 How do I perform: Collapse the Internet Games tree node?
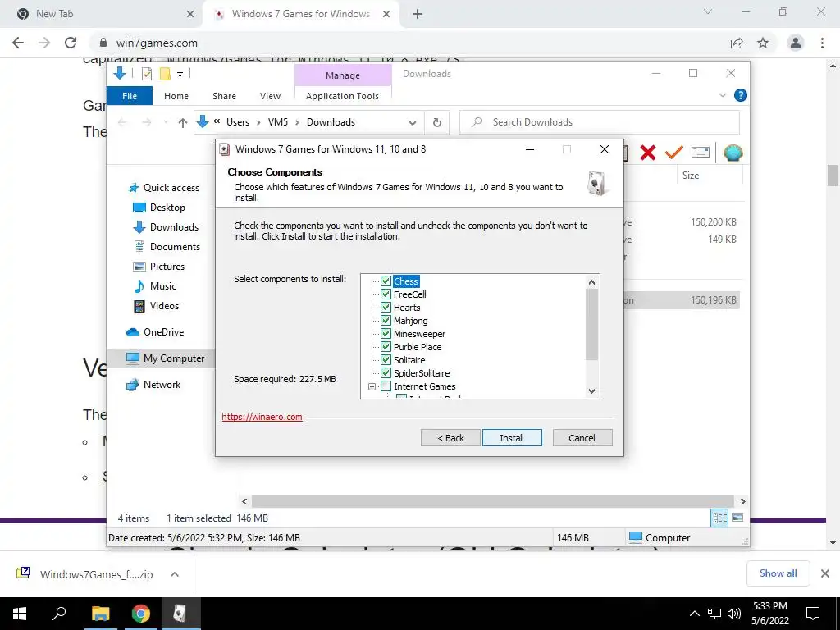[372, 386]
